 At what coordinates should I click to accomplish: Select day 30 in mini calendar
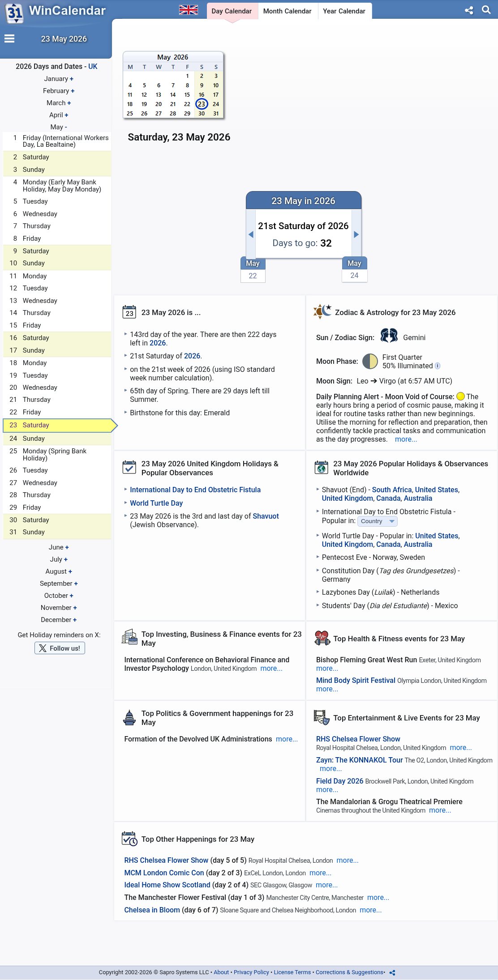point(202,114)
